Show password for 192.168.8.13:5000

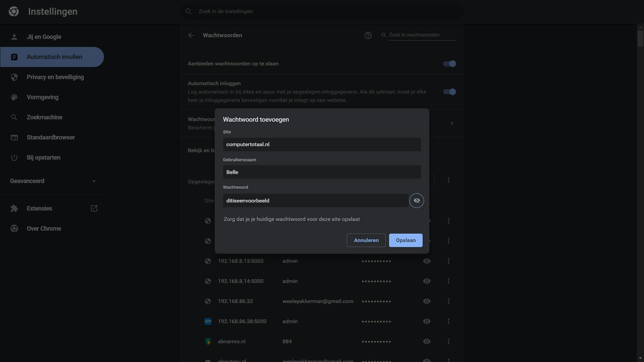click(427, 261)
